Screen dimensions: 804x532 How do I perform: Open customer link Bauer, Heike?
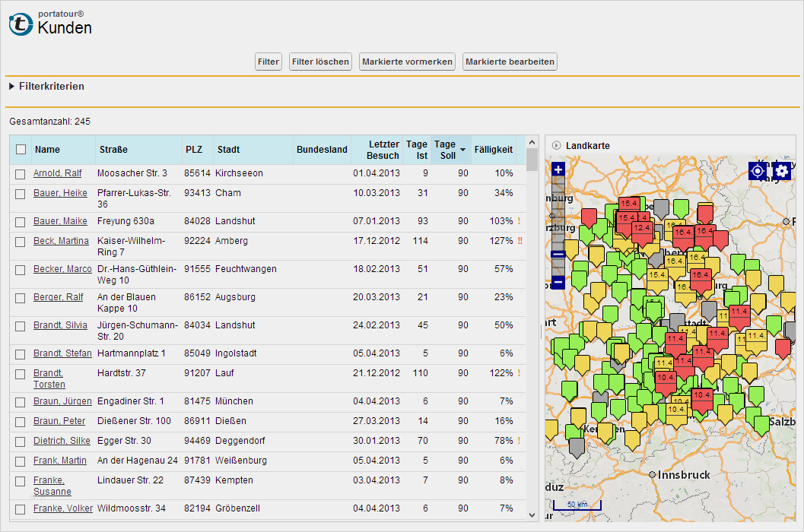point(60,193)
